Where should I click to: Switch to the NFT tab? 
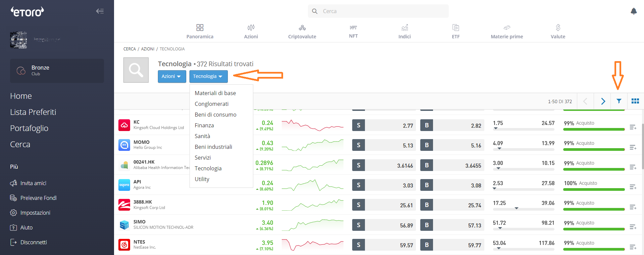tap(353, 32)
